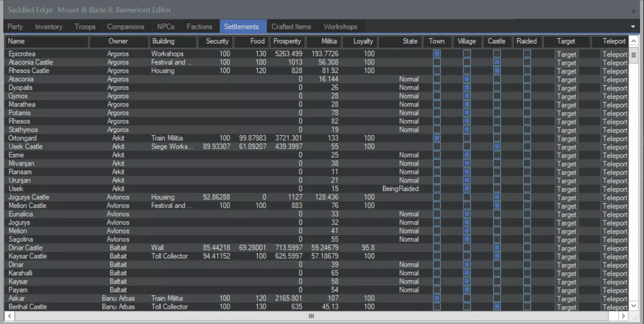Click Target button for Askar
644x324 pixels.
(567, 299)
